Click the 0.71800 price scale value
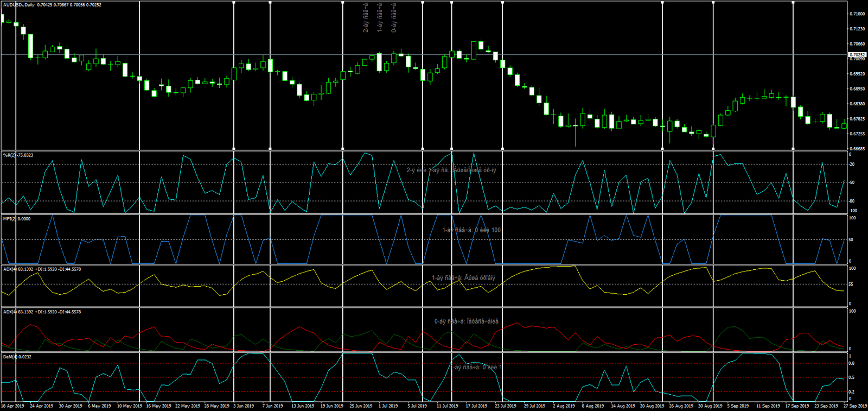This screenshot has height=411, width=868. 857,14
